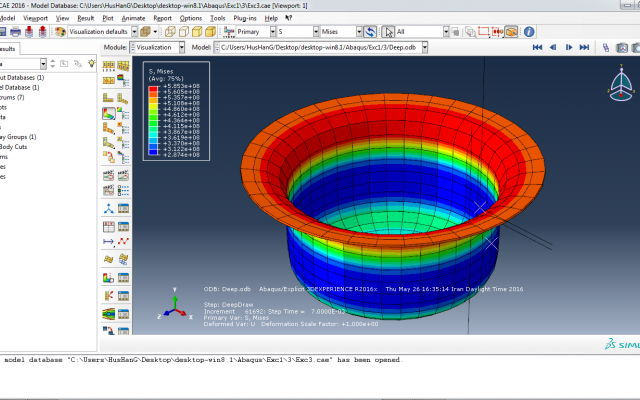Open the Plot menu

coord(108,18)
